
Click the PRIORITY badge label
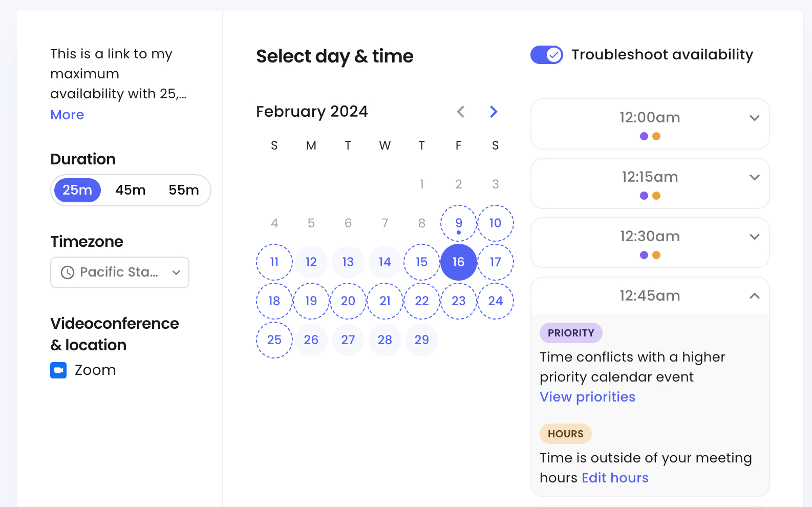(571, 333)
